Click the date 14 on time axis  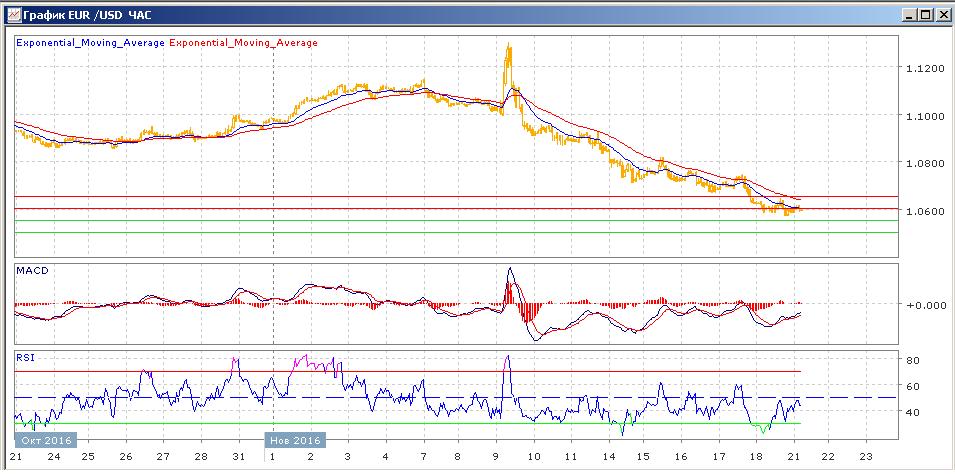click(607, 456)
